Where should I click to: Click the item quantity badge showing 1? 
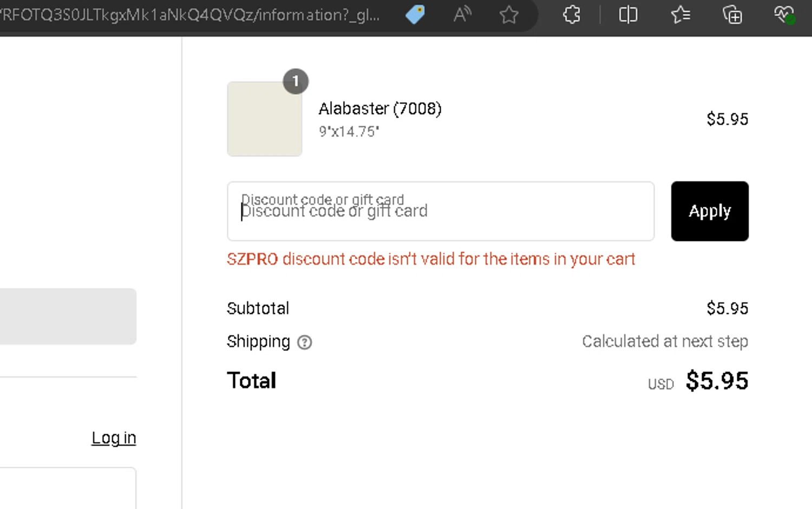pyautogui.click(x=296, y=81)
